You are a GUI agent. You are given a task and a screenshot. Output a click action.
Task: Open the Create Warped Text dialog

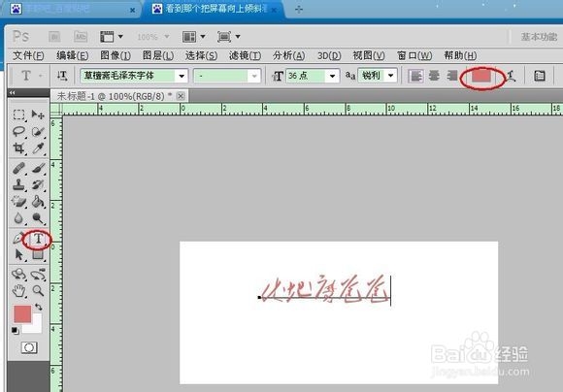coord(511,76)
